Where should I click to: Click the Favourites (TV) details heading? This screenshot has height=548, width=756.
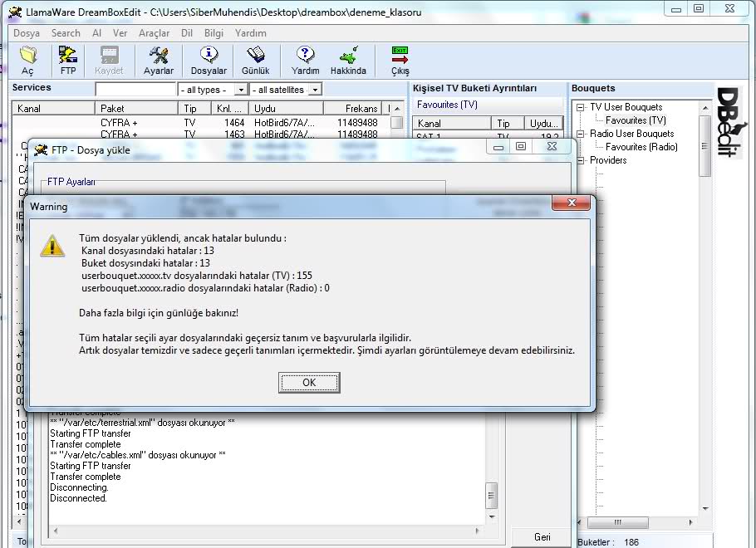pos(447,105)
